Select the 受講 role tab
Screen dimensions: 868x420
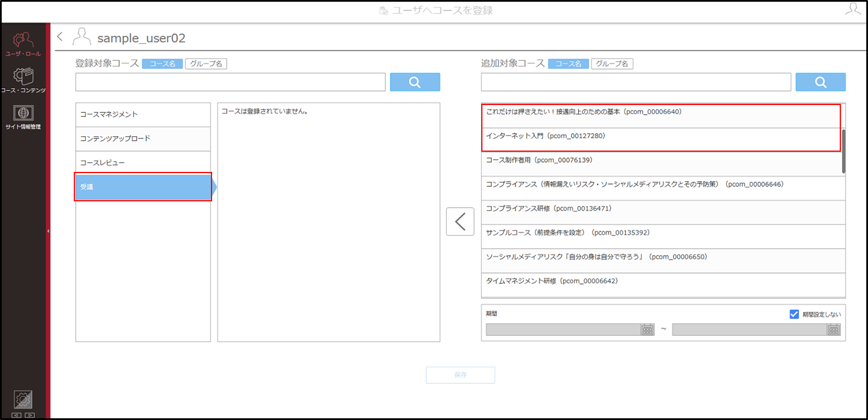point(143,187)
